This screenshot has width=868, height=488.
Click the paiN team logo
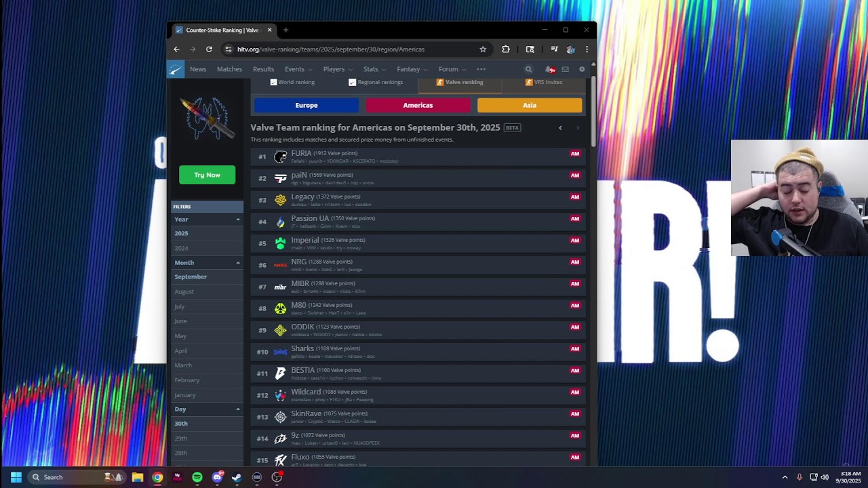[x=281, y=178]
